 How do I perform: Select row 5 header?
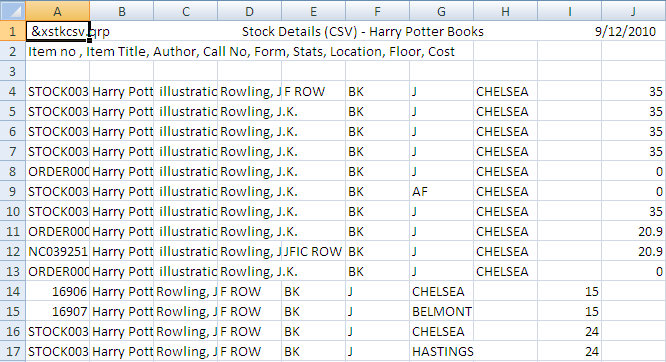click(x=13, y=111)
